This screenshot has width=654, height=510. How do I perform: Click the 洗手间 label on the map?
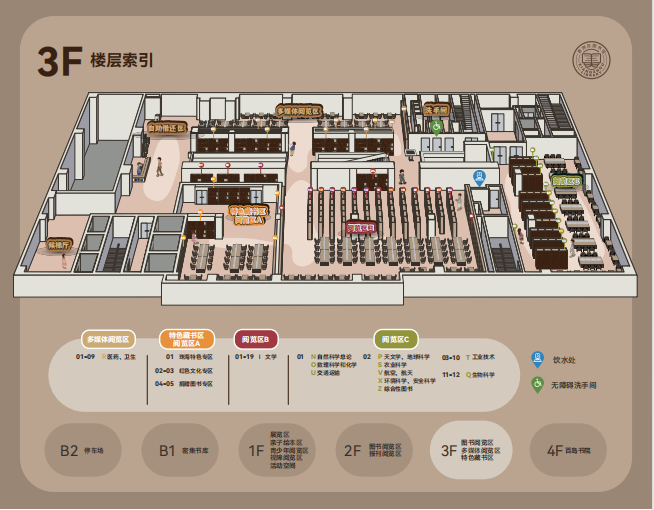tap(436, 109)
